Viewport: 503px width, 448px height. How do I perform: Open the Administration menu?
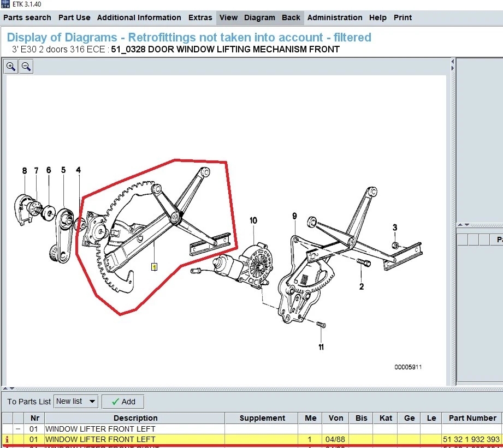pyautogui.click(x=335, y=17)
